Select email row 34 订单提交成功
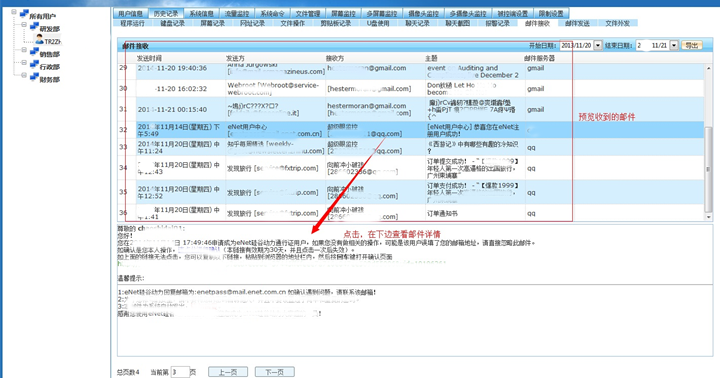The height and width of the screenshot is (378, 720). coord(411,168)
